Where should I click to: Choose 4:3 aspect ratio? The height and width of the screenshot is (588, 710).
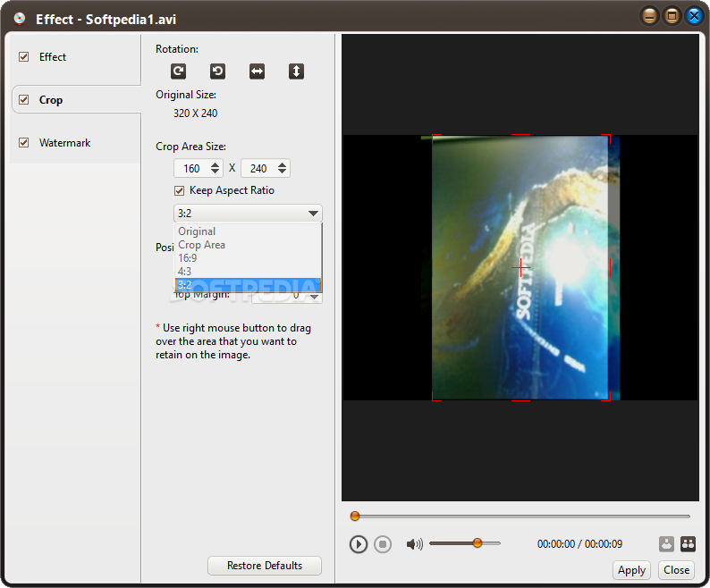pyautogui.click(x=248, y=272)
